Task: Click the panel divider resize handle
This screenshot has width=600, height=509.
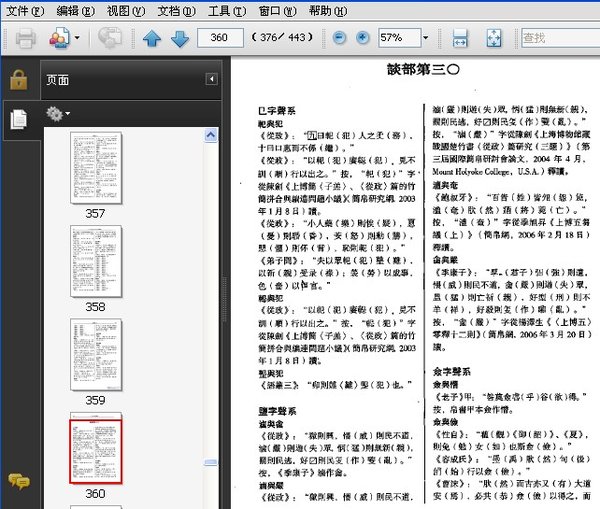Action: point(225,299)
